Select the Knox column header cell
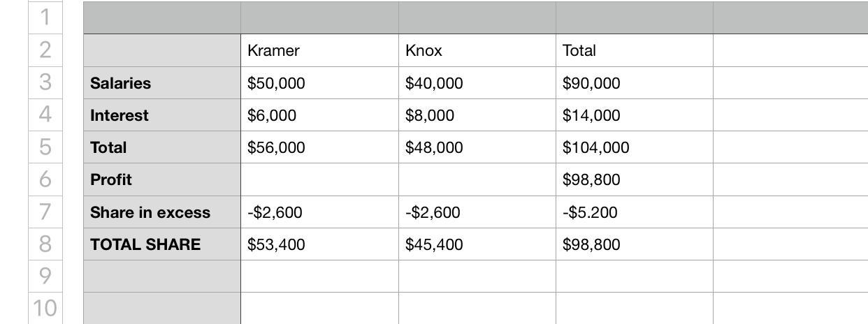The height and width of the screenshot is (324, 868). (477, 50)
